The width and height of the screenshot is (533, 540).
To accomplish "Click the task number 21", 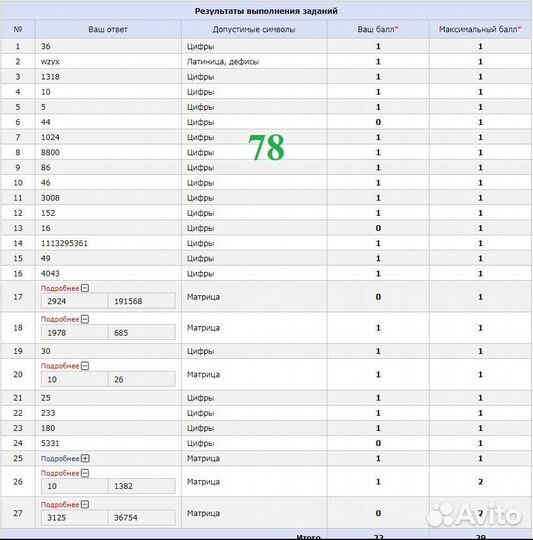I will point(18,398).
